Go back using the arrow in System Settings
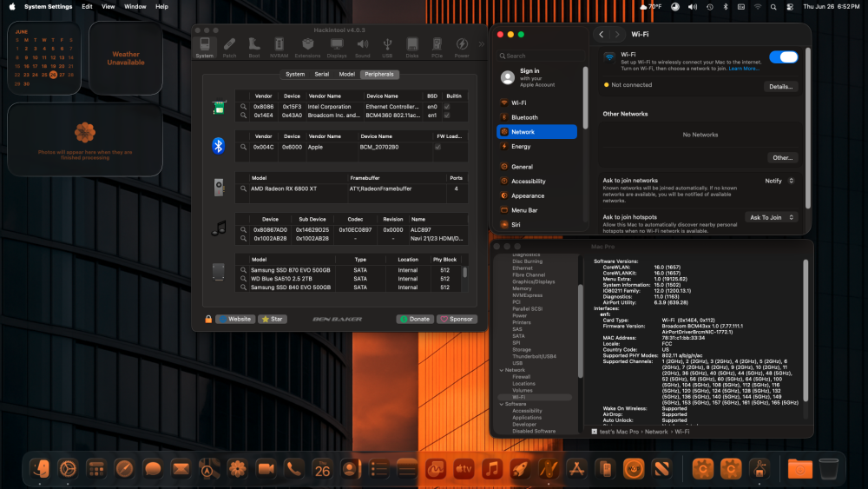The height and width of the screenshot is (489, 868). (602, 35)
